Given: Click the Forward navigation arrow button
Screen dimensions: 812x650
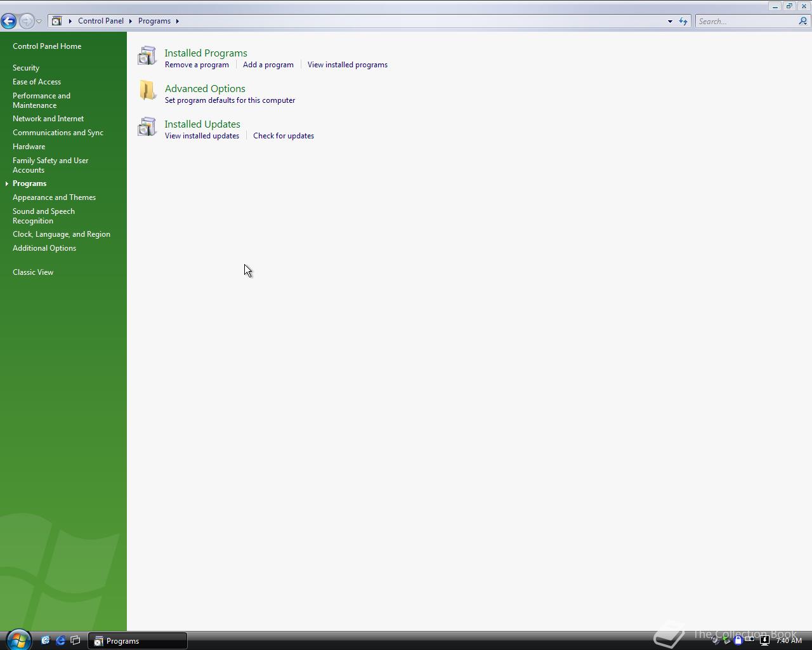Looking at the screenshot, I should click(27, 21).
